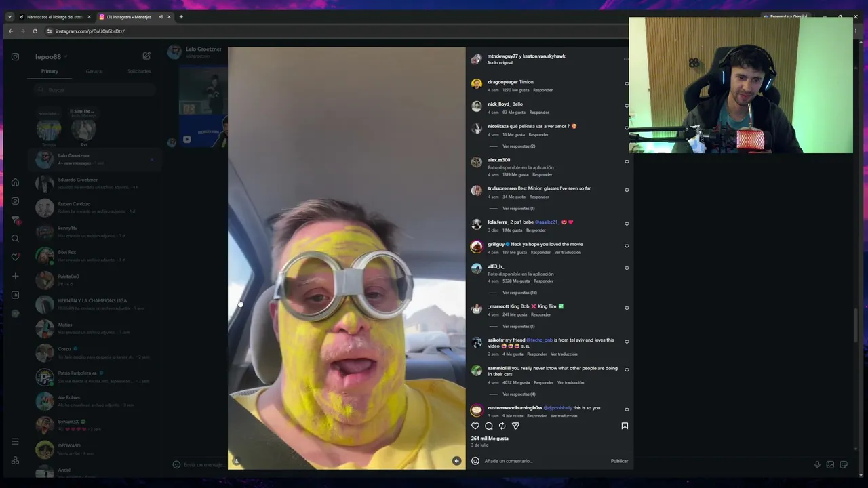
Task: Open the 'Tu nota' note thumbnail
Action: coord(49,129)
